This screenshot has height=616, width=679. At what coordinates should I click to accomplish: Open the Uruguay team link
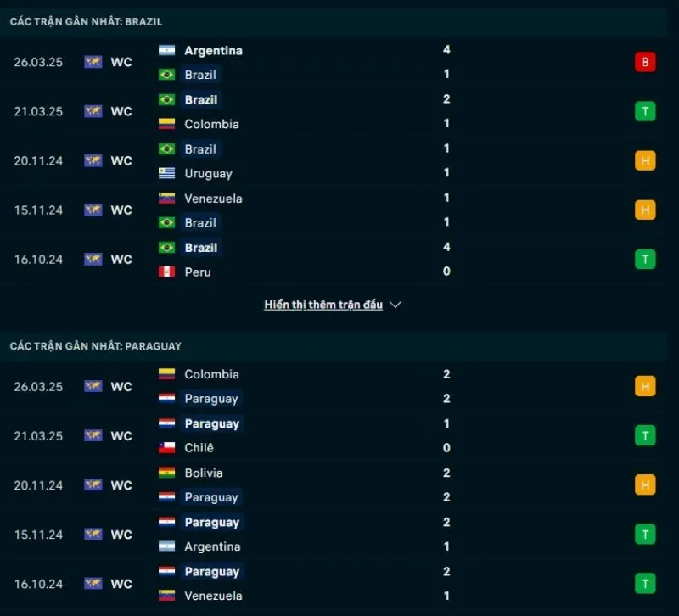208,173
